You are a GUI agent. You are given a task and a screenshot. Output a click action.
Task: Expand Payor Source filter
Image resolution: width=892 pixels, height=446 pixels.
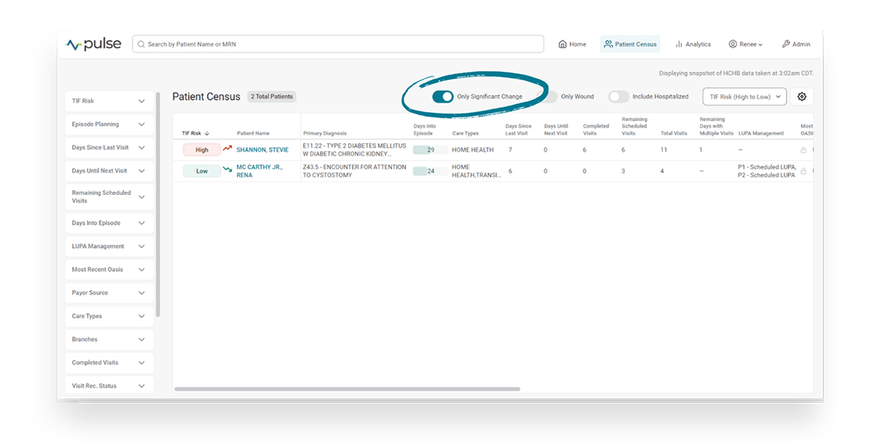click(x=109, y=293)
